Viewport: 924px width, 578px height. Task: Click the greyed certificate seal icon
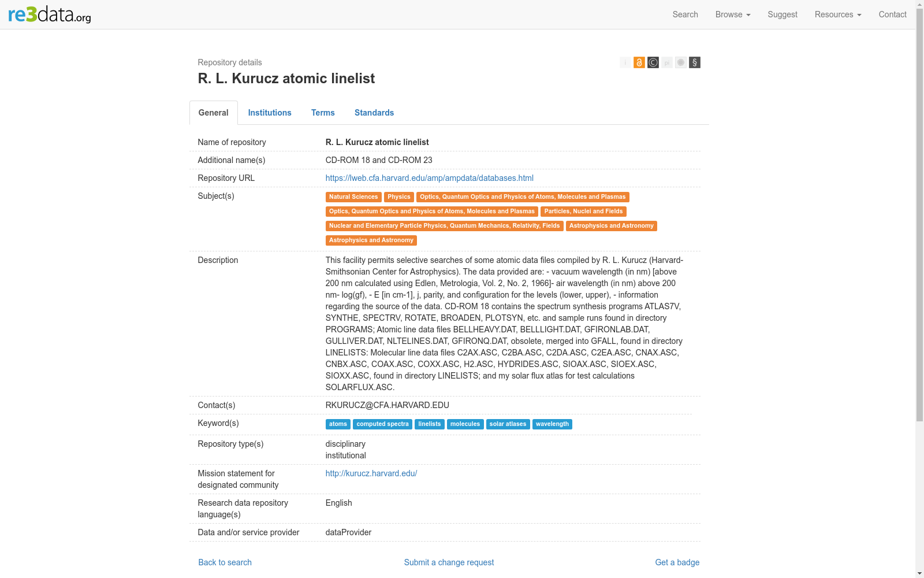pos(680,62)
